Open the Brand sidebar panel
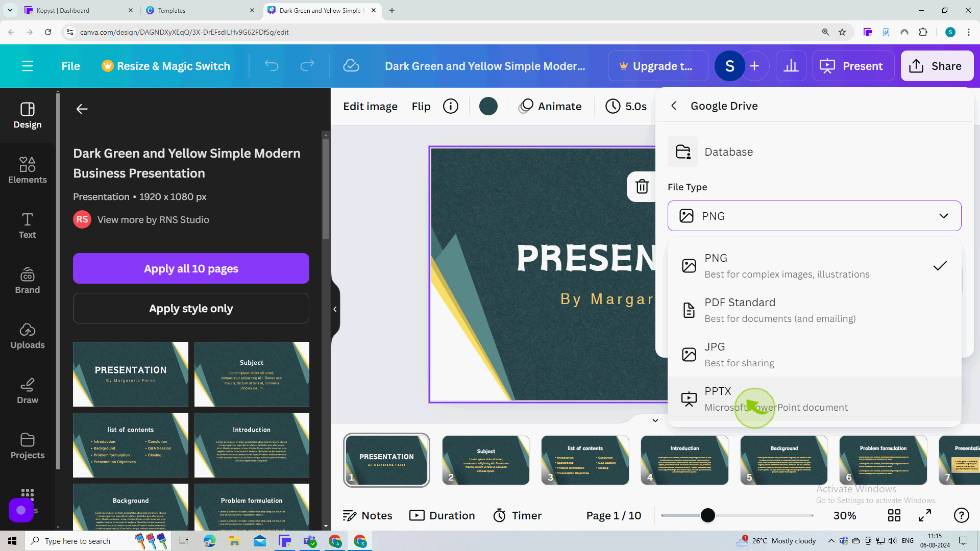The image size is (980, 551). pos(28,281)
